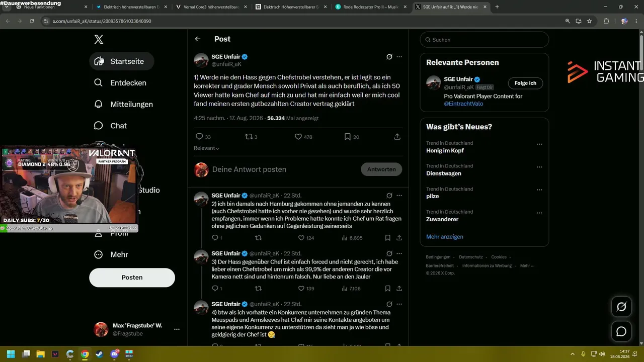Share the main post via share icon
This screenshot has height=362, width=644.
pyautogui.click(x=397, y=136)
